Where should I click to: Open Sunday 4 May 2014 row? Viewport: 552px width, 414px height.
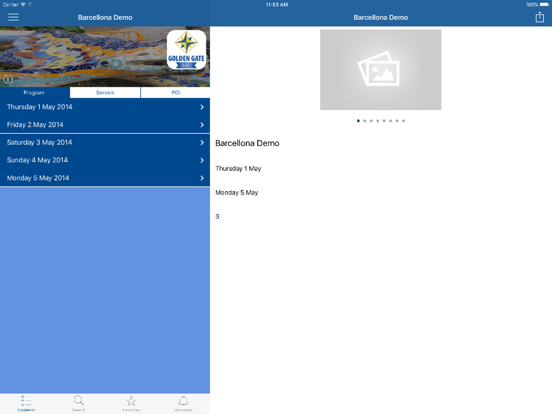pyautogui.click(x=105, y=160)
